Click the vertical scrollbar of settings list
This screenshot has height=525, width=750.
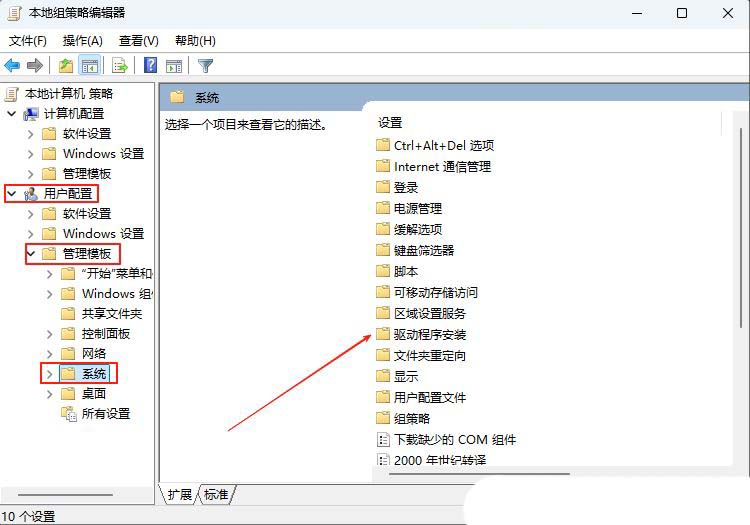[741, 225]
